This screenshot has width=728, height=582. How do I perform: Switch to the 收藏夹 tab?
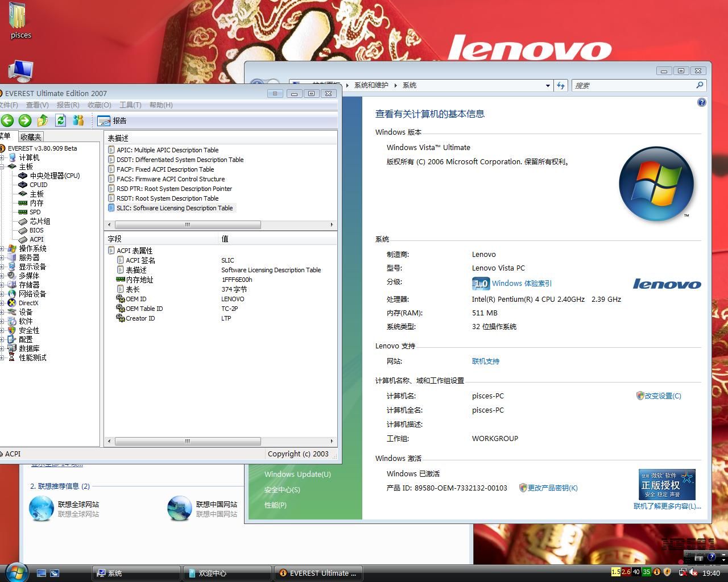pos(31,137)
